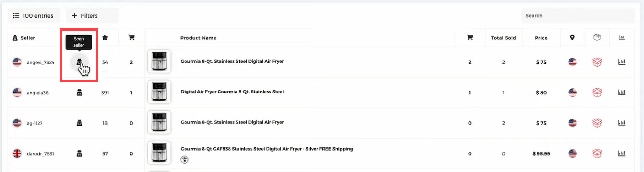
Task: Open air fryer thumbnail in ag-1127 row
Action: 159,122
